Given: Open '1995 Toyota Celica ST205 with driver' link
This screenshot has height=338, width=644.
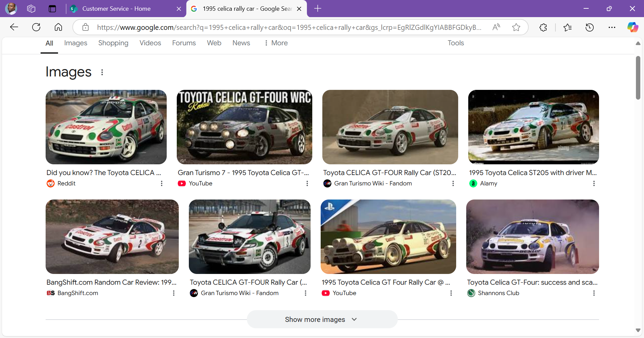Looking at the screenshot, I should click(x=533, y=173).
